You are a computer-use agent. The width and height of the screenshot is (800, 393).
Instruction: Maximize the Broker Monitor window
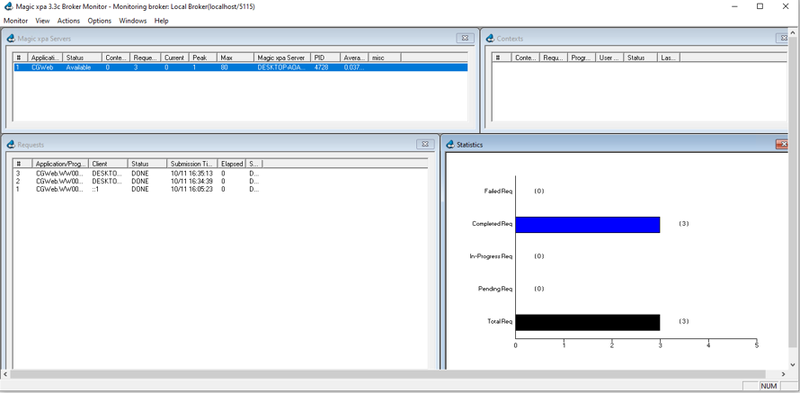760,7
